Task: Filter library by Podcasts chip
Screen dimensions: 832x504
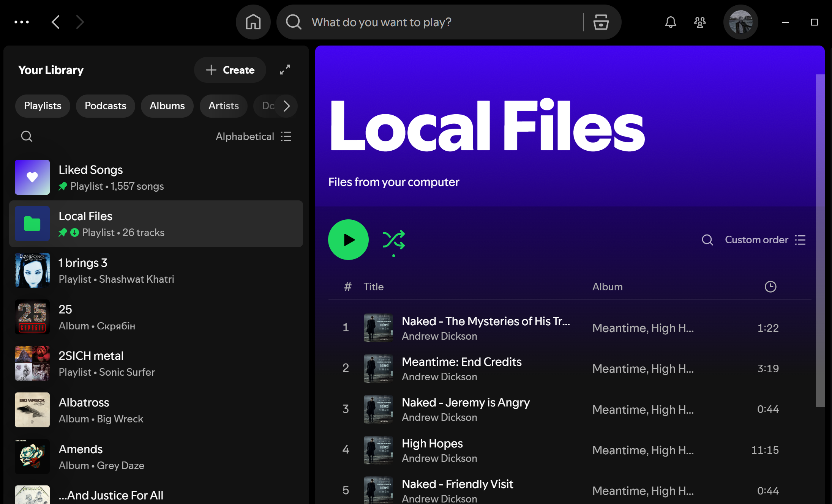Action: [105, 106]
